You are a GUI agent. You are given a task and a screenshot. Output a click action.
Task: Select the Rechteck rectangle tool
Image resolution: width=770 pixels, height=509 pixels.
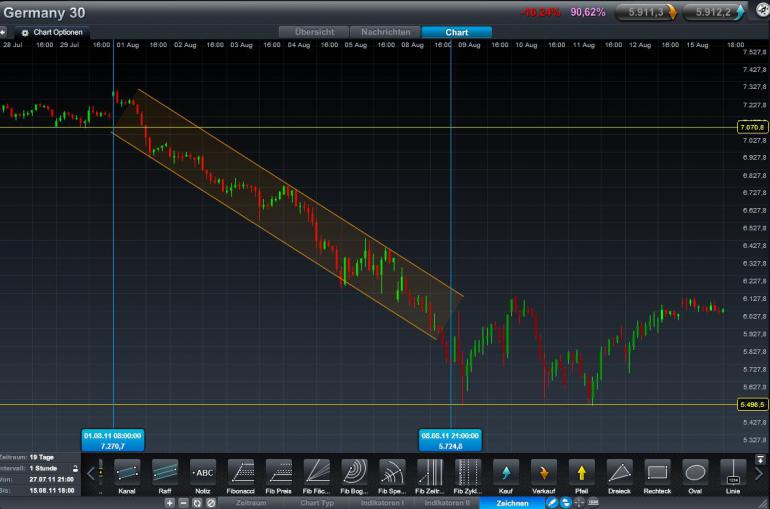pyautogui.click(x=657, y=477)
